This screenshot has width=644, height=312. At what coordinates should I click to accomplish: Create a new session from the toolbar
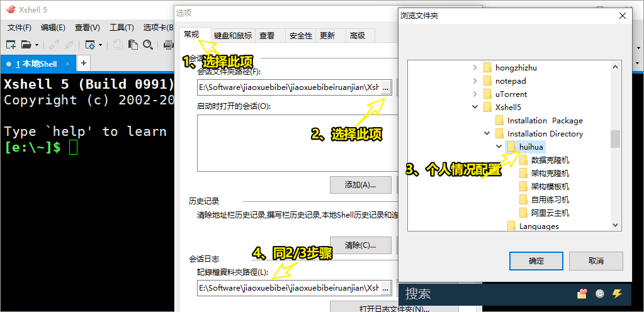[11, 44]
